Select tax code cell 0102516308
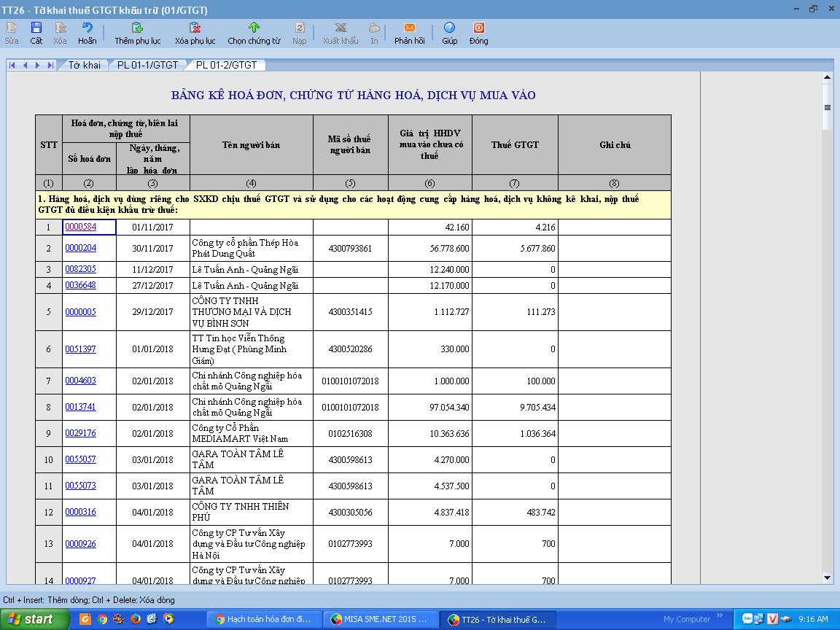Image resolution: width=840 pixels, height=630 pixels. pyautogui.click(x=350, y=433)
